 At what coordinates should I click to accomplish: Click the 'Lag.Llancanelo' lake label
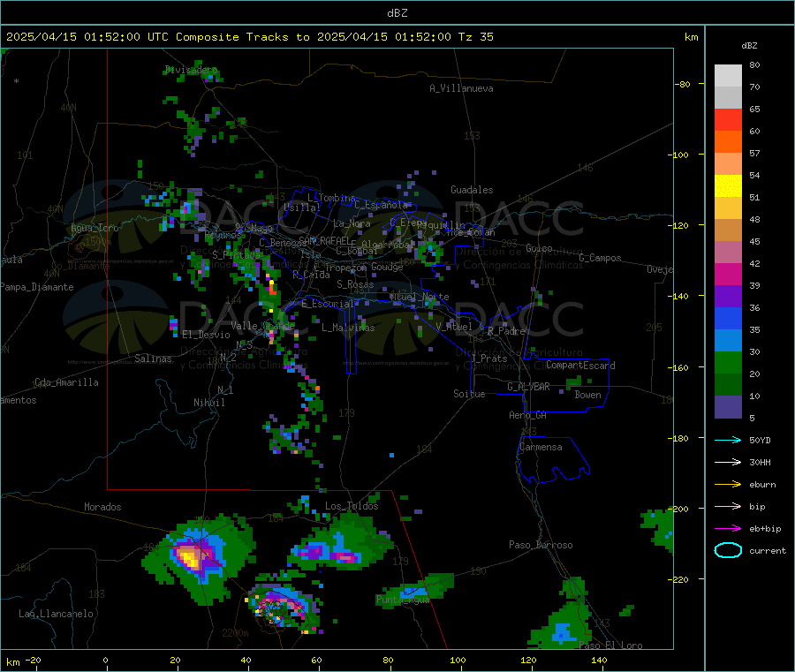[x=56, y=614]
